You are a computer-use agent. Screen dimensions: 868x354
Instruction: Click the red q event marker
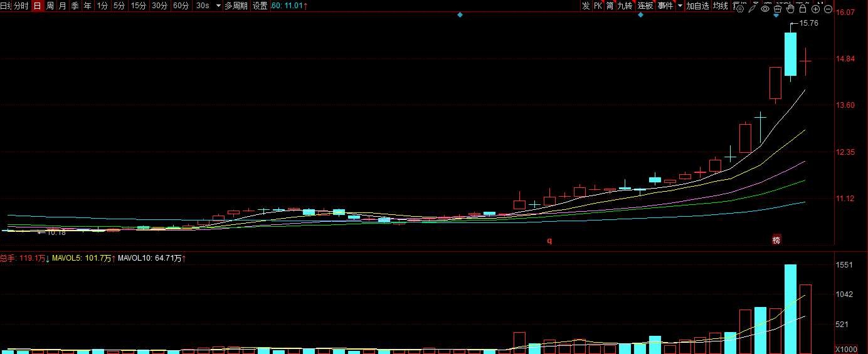tap(549, 240)
